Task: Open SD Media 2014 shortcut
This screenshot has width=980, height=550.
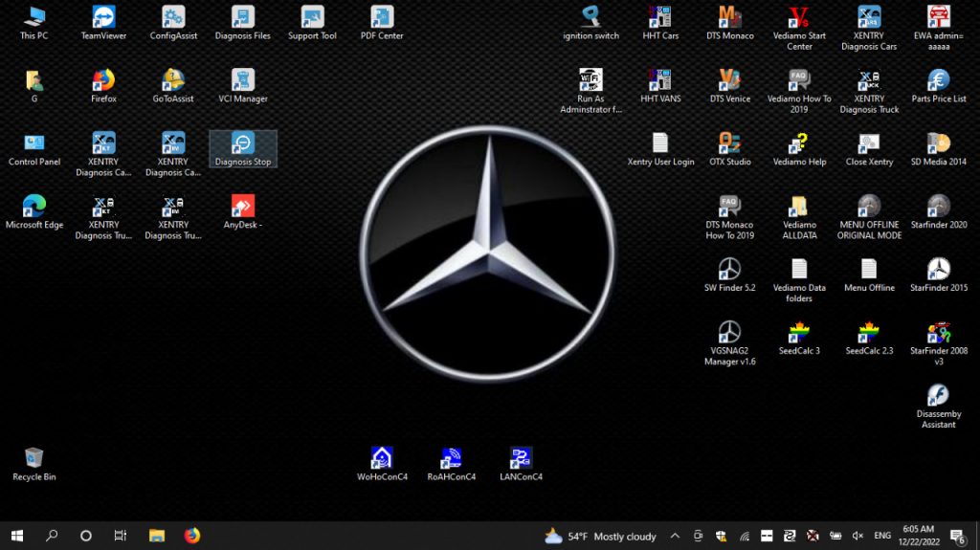Action: [938, 149]
